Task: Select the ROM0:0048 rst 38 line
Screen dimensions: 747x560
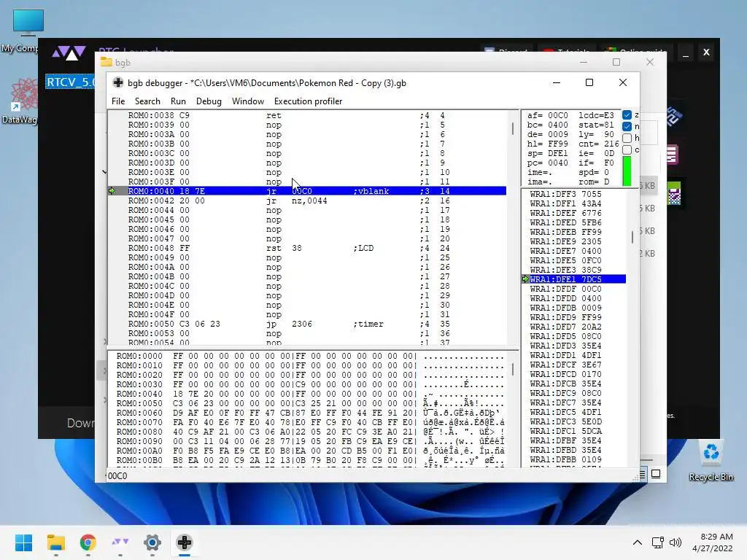Action: pyautogui.click(x=307, y=248)
